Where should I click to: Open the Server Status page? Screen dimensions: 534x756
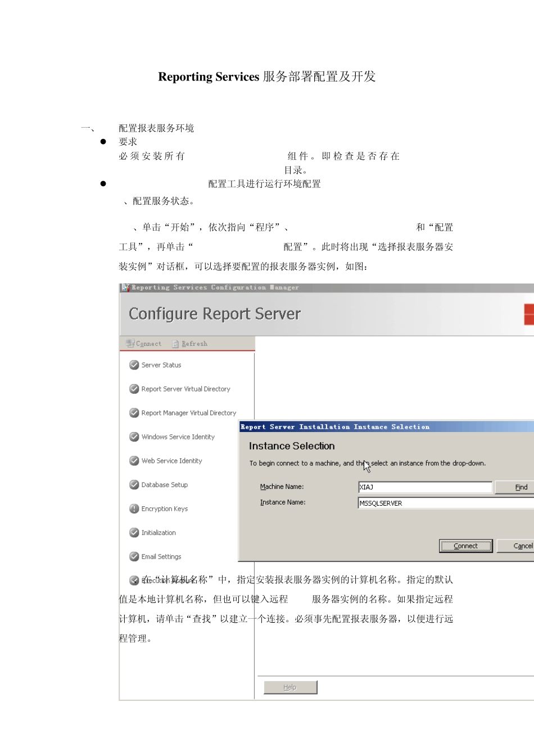(161, 365)
